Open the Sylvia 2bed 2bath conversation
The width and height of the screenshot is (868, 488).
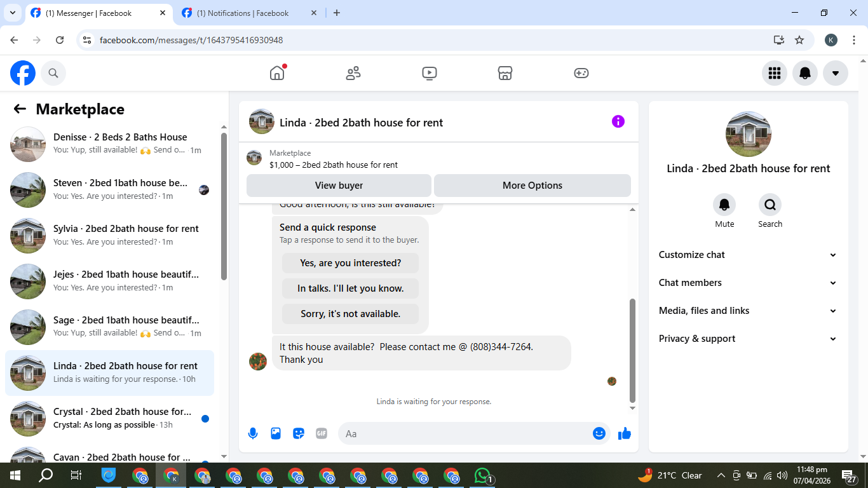tap(110, 236)
